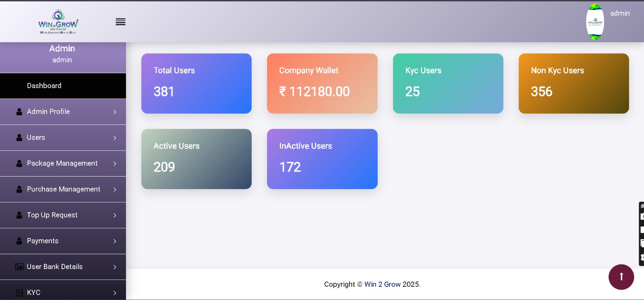The width and height of the screenshot is (644, 300).
Task: Open the Total Users card
Action: [x=196, y=83]
